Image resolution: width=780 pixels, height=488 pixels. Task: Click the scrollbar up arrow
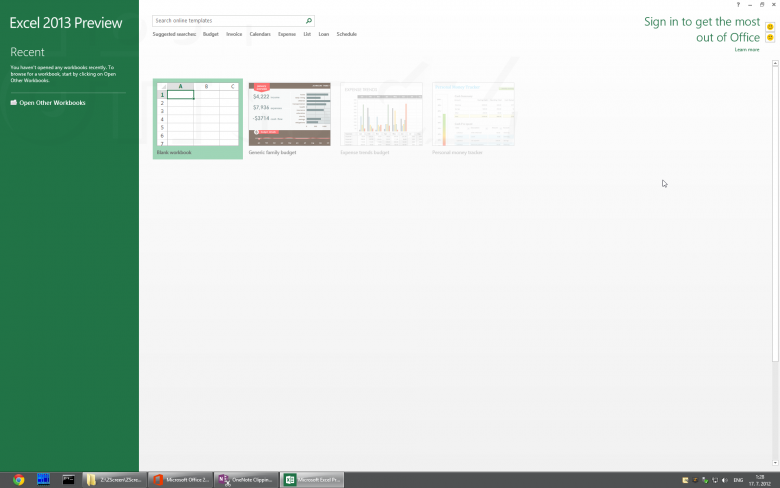tap(775, 63)
